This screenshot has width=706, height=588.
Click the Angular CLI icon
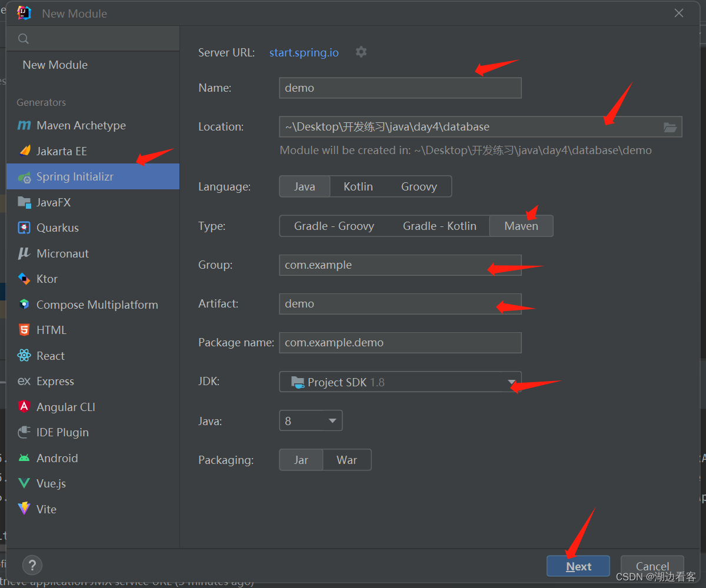24,406
